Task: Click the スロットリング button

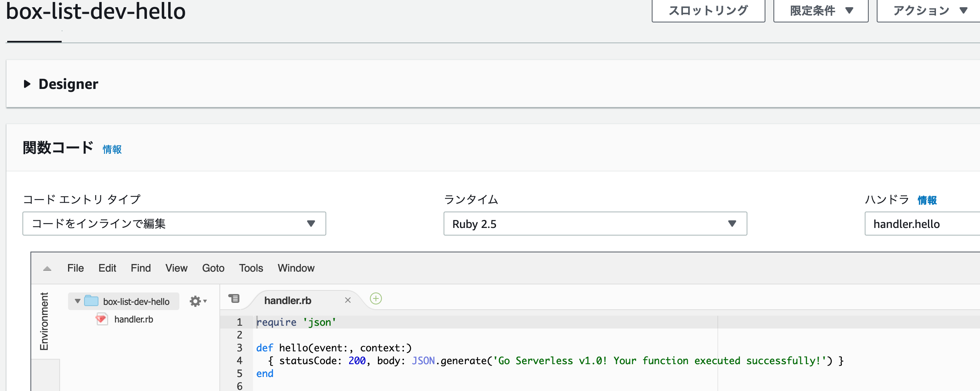Action: [708, 11]
